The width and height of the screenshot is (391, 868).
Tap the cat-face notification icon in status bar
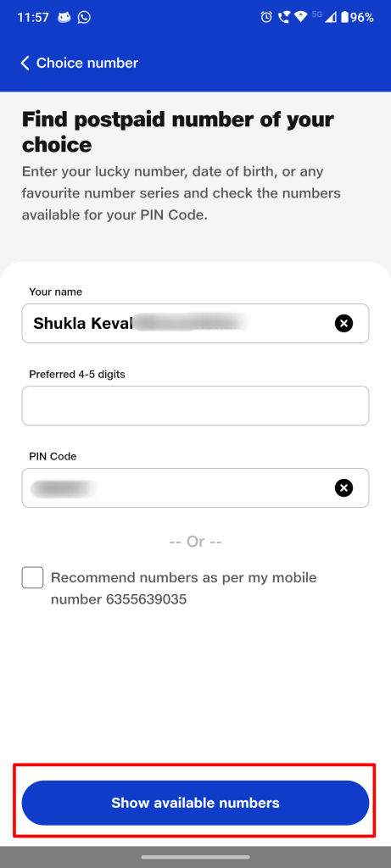tap(64, 17)
